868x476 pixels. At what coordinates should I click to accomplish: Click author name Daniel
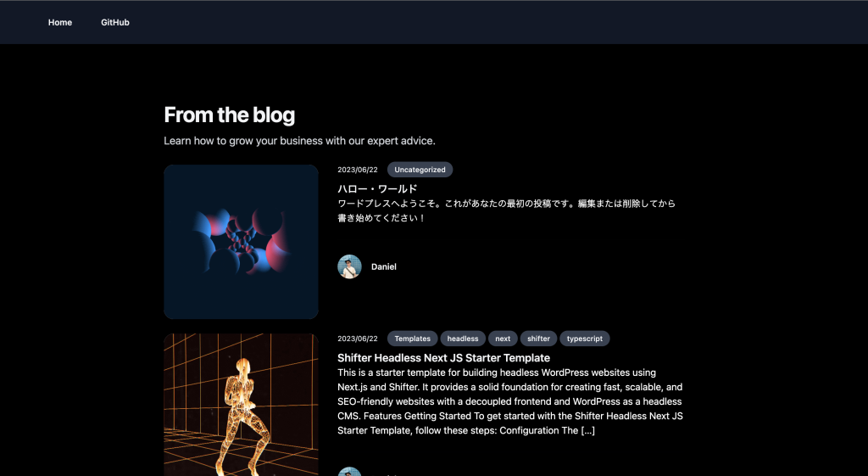pyautogui.click(x=384, y=266)
